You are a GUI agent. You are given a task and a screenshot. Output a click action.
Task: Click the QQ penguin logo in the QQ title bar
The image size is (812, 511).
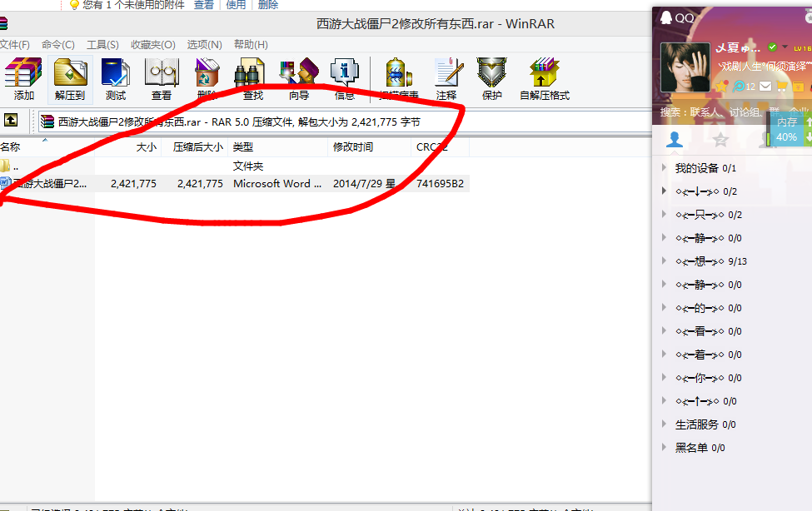pyautogui.click(x=666, y=17)
